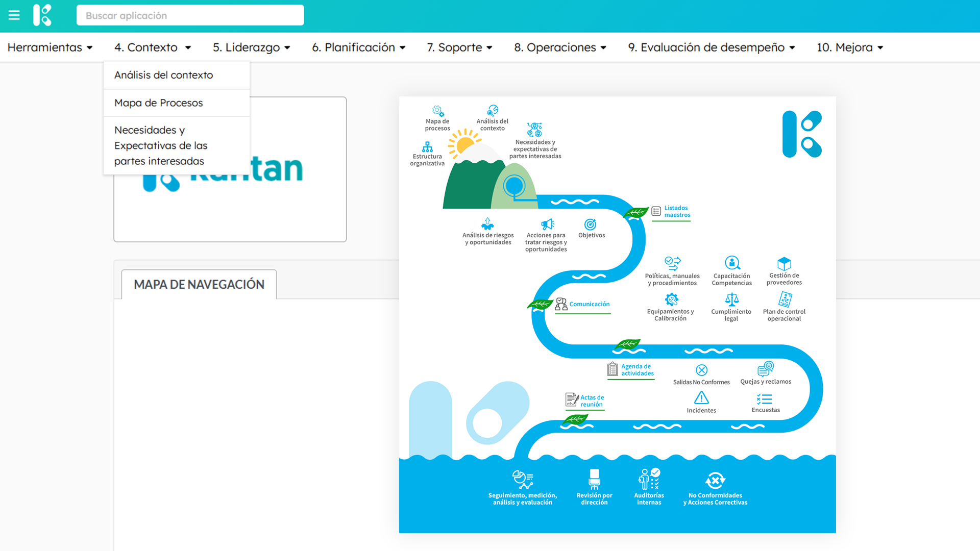This screenshot has height=551, width=980.
Task: Open Capacitación Competencias icon
Action: (732, 263)
